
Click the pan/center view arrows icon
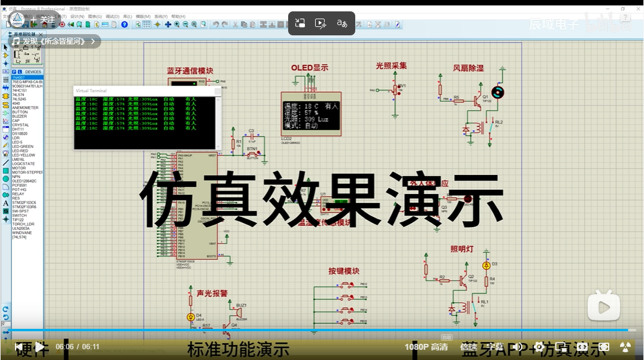point(168,25)
